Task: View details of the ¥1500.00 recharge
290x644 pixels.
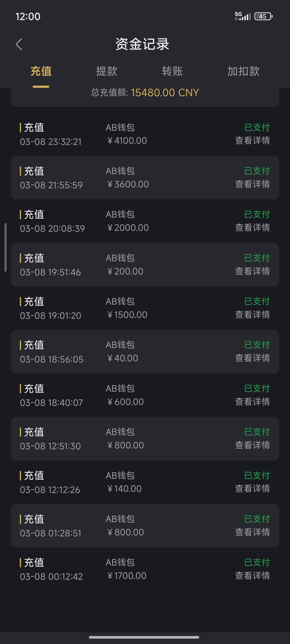Action: click(x=252, y=314)
